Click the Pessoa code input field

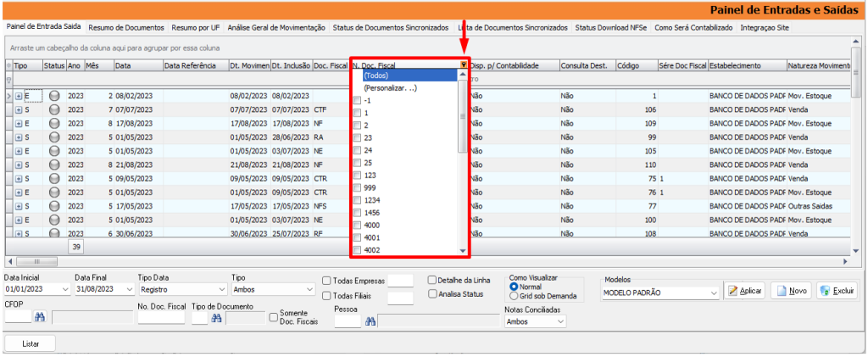click(348, 321)
